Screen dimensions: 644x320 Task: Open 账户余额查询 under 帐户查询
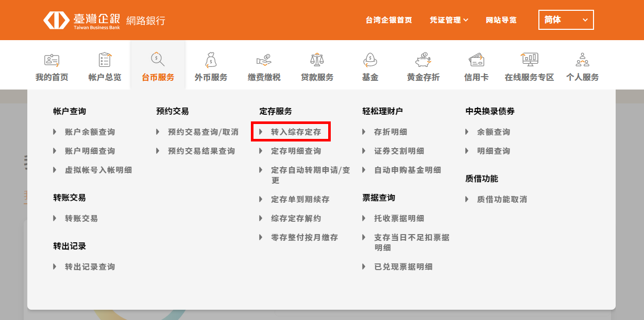pos(90,132)
